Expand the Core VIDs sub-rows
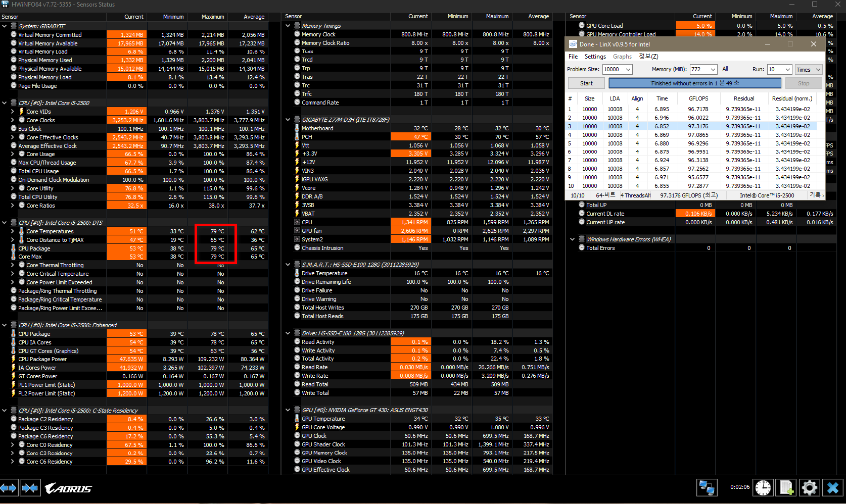The height and width of the screenshot is (504, 846). click(13, 112)
